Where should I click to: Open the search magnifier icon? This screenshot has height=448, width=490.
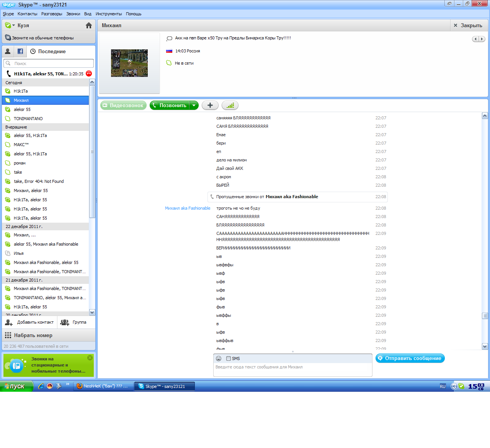point(8,63)
